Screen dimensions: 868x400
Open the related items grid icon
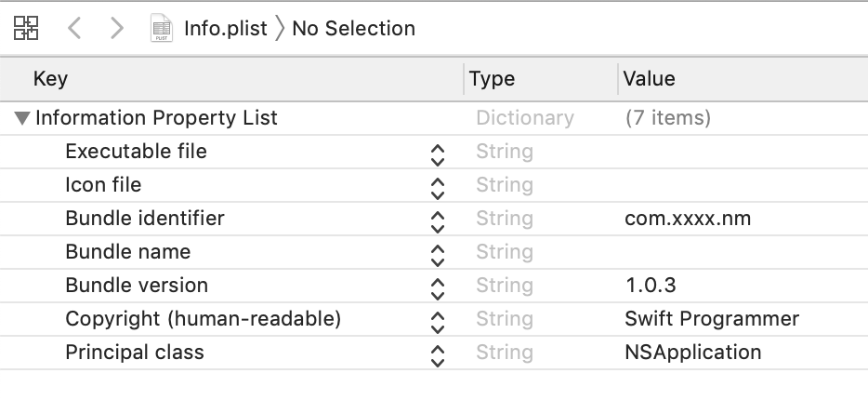coord(26,28)
